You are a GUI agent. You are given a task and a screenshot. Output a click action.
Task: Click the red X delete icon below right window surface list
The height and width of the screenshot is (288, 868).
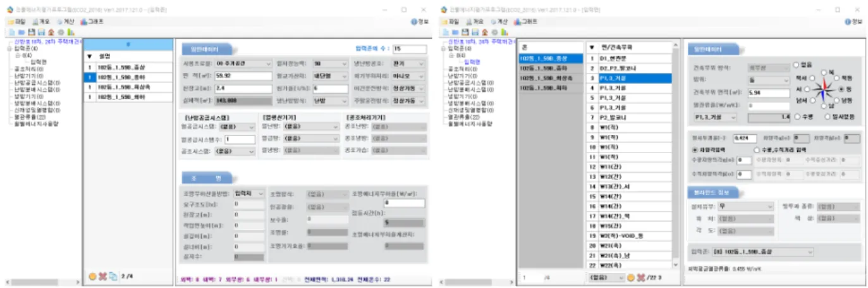[x=640, y=277]
